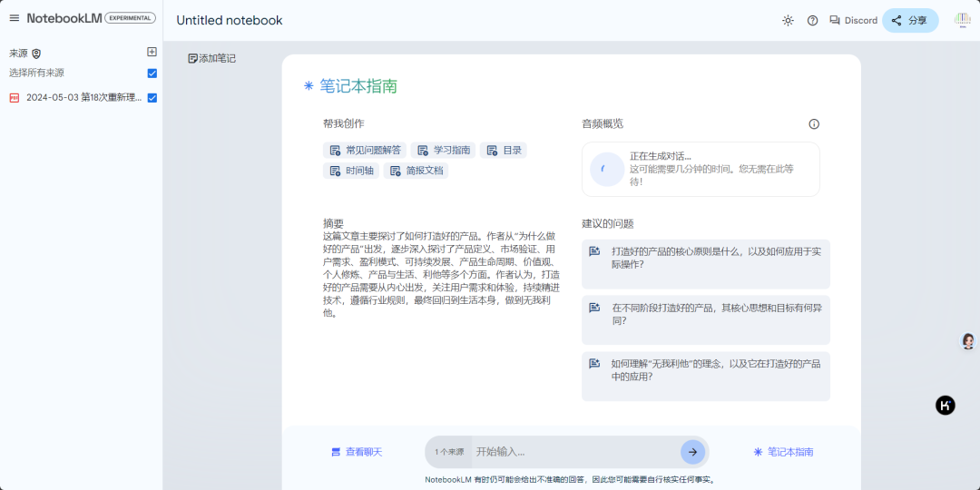Click the source shield icon
Viewport: 980px width, 490px height.
(x=36, y=54)
